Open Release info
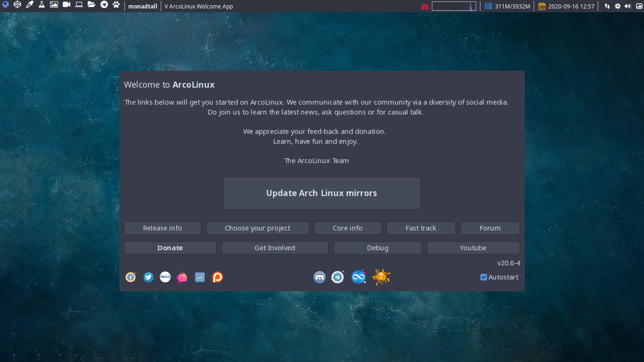The width and height of the screenshot is (644, 362). [x=163, y=228]
